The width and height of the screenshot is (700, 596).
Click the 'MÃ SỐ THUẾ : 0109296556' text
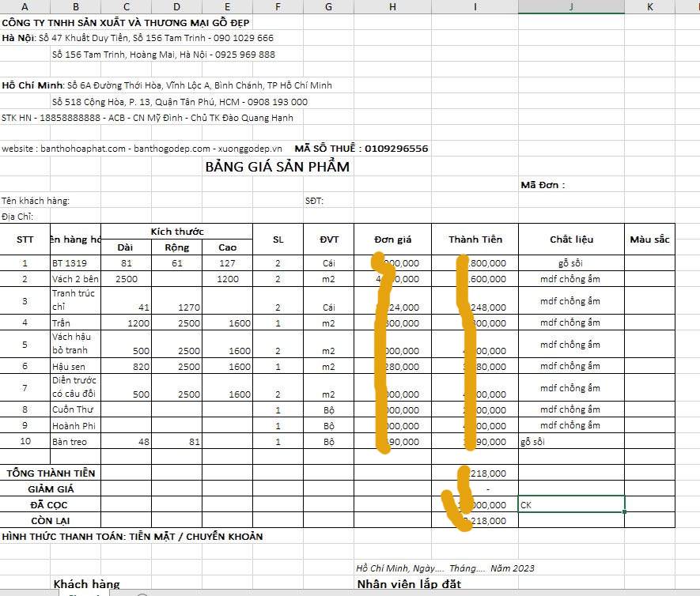(361, 149)
